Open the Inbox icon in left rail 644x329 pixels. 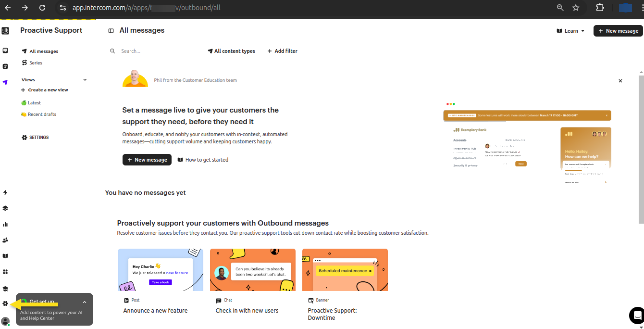coord(5,51)
